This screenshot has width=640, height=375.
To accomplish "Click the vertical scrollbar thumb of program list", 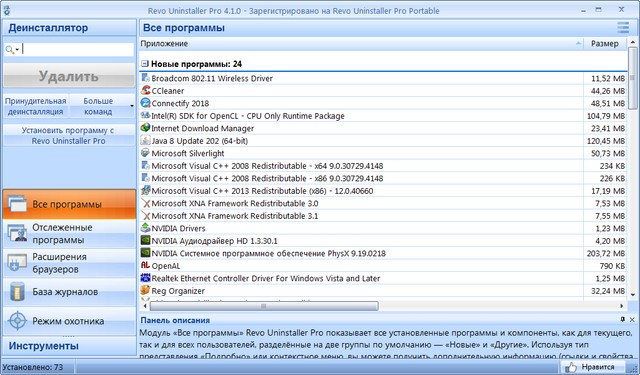I will tap(632, 78).
